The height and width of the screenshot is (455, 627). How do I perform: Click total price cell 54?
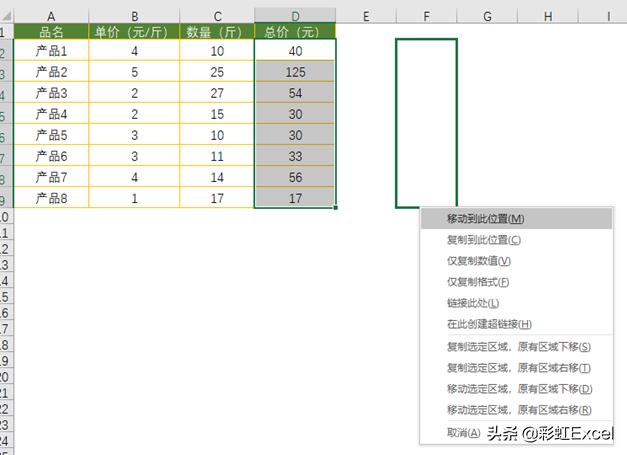pyautogui.click(x=295, y=93)
